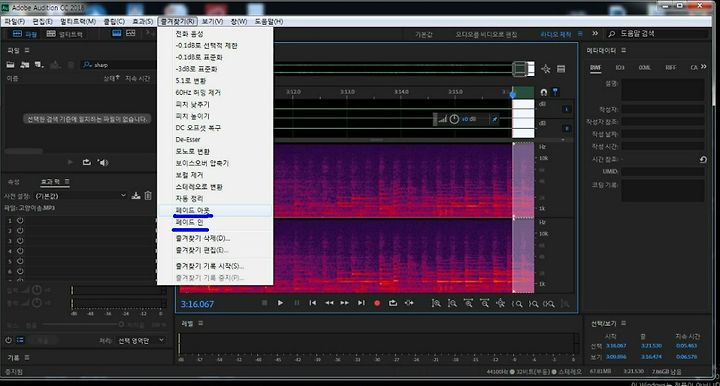Select 페이드 인 from favorites menu
Viewport: 720px width, 386px height.
tap(215, 222)
